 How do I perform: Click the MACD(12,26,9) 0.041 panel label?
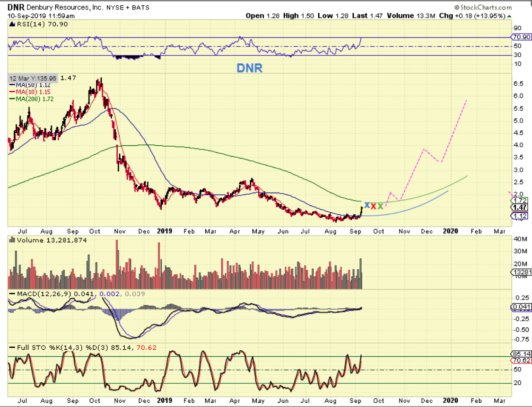[x=56, y=293]
